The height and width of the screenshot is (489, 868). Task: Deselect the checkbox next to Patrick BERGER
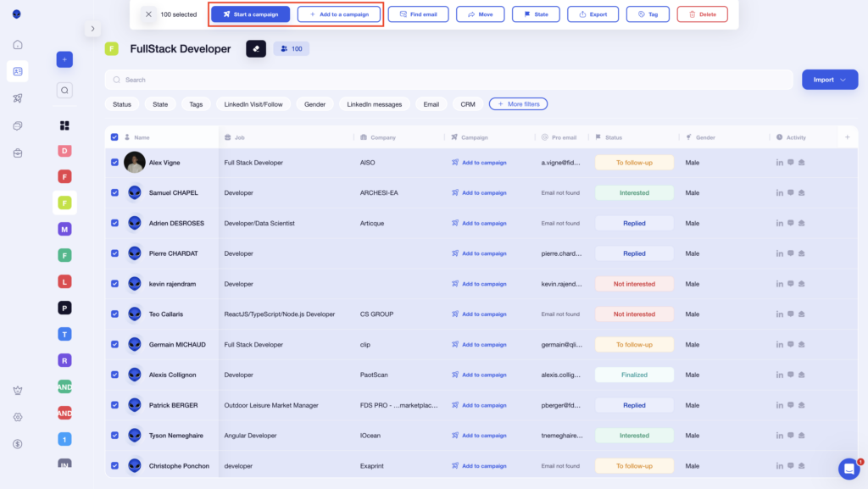coord(113,405)
